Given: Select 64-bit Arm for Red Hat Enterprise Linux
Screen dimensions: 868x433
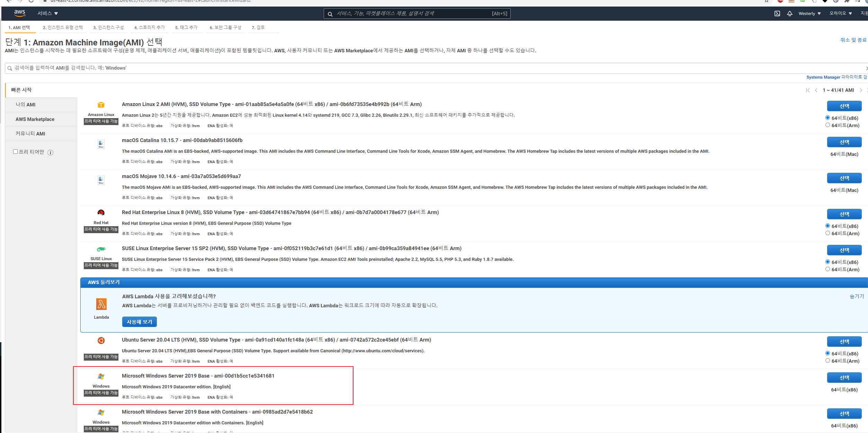Looking at the screenshot, I should (x=828, y=233).
